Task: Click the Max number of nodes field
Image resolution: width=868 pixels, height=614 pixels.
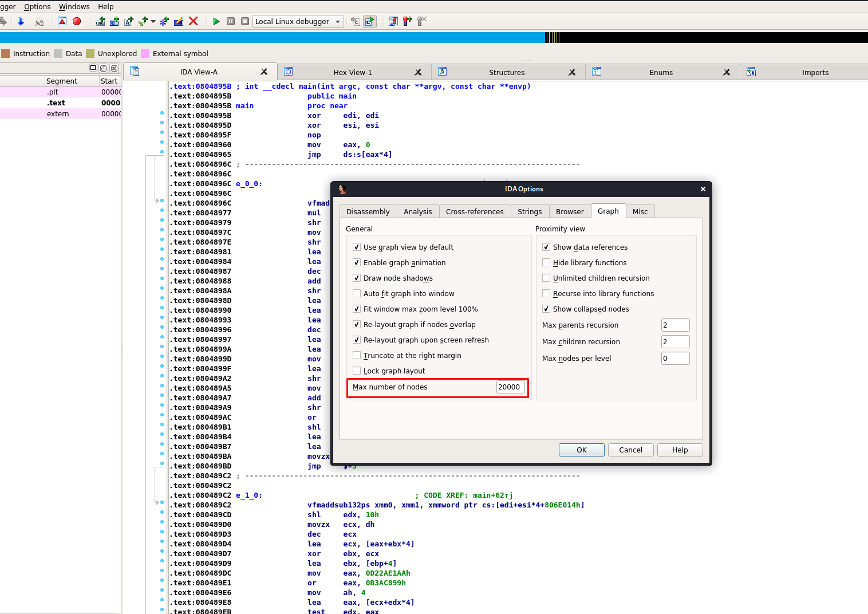Action: coord(511,387)
